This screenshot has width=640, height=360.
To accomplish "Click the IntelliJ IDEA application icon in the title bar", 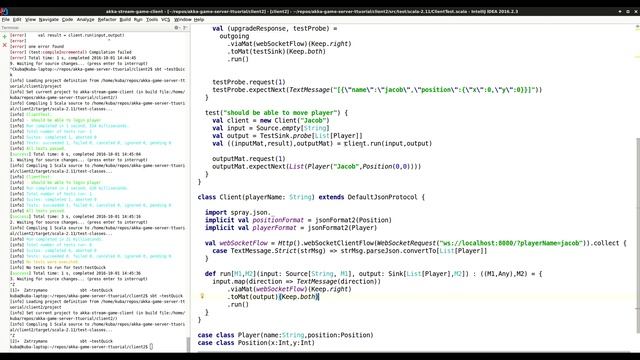I will point(4,11).
